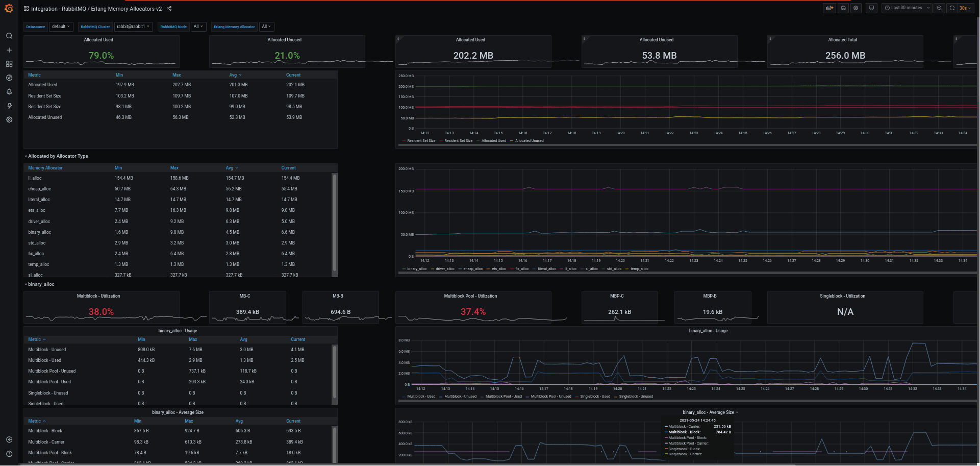Screen dimensions: 980x466
Task: Open dashboard settings gear in top toolbar
Action: tap(856, 8)
